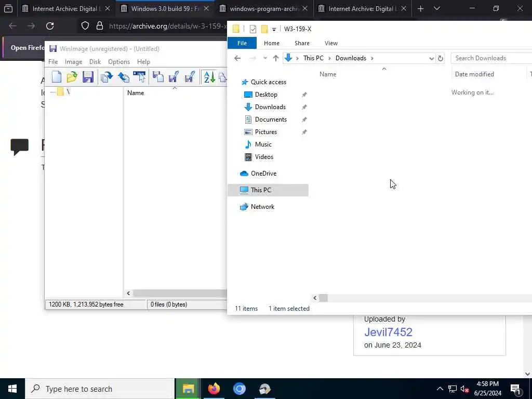Select Quick access in navigation pane
The width and height of the screenshot is (532, 399).
point(268,82)
